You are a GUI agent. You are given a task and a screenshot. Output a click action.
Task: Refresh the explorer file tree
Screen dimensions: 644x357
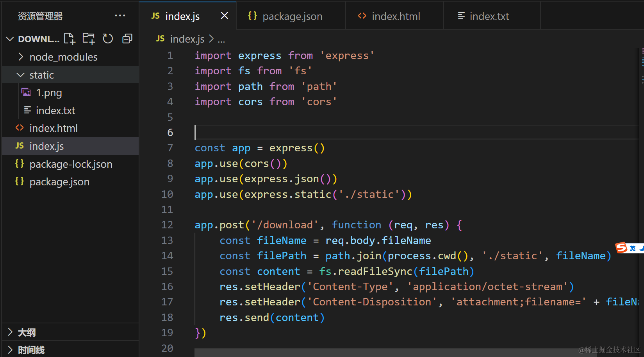pos(108,39)
